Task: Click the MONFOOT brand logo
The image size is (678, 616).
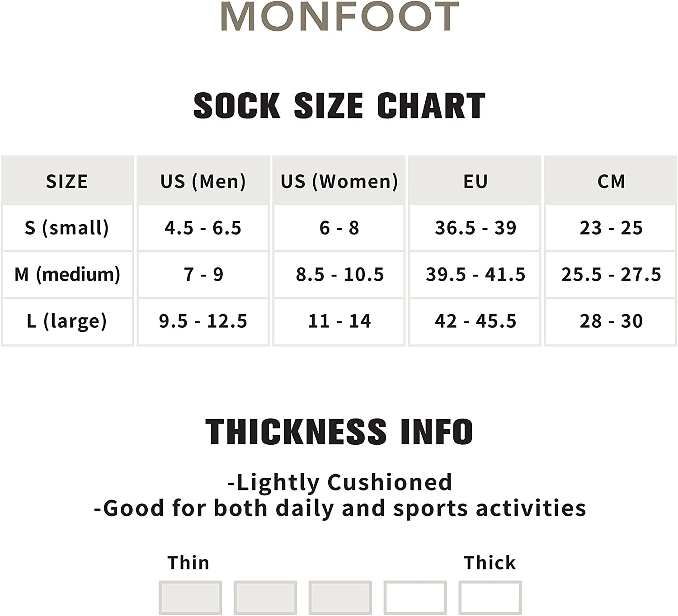Action: [340, 16]
